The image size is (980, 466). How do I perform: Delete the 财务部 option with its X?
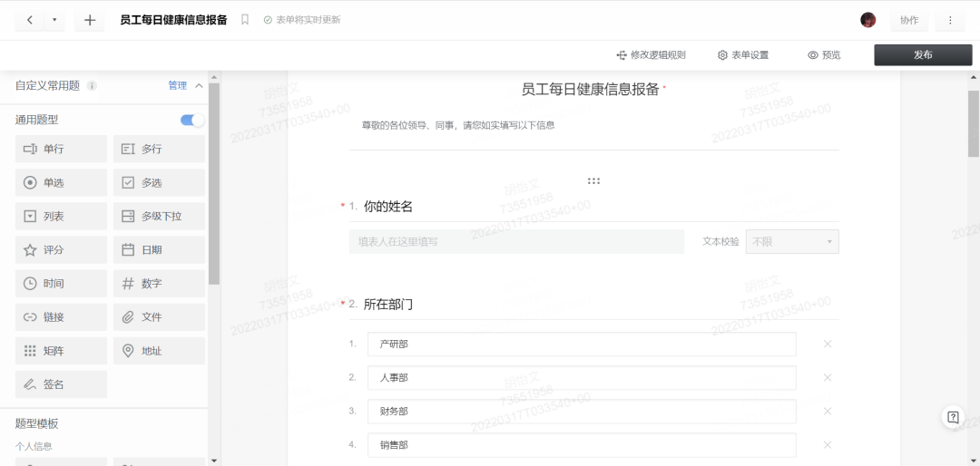coord(828,412)
